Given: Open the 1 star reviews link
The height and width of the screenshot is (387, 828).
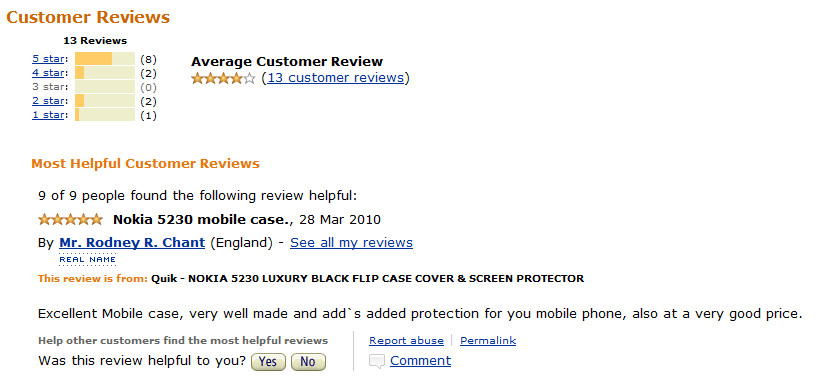Looking at the screenshot, I should [x=48, y=115].
